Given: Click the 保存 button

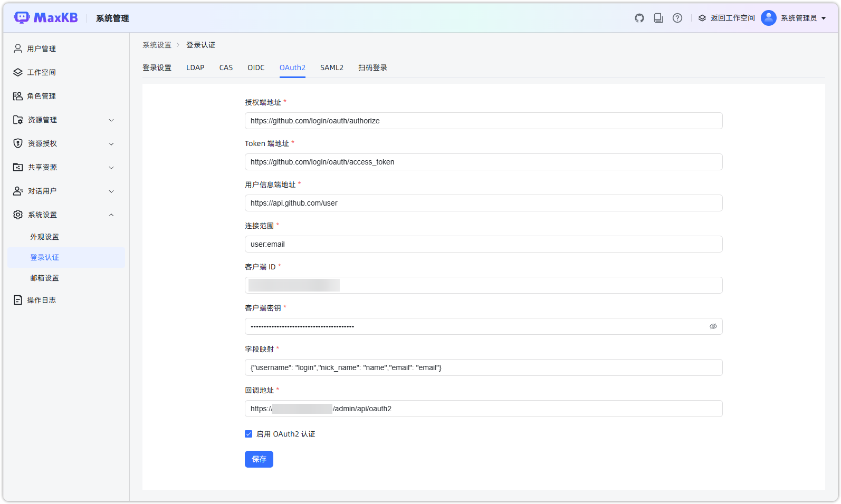Looking at the screenshot, I should [259, 459].
